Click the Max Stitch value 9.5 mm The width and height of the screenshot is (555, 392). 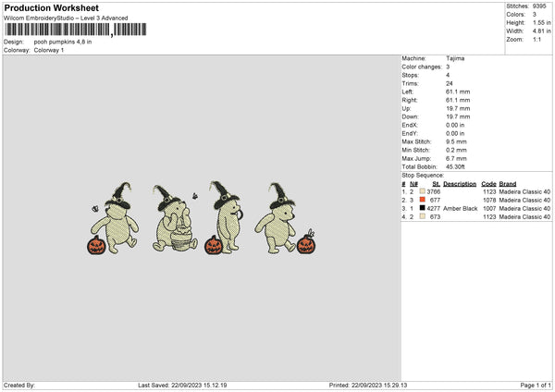pyautogui.click(x=456, y=141)
